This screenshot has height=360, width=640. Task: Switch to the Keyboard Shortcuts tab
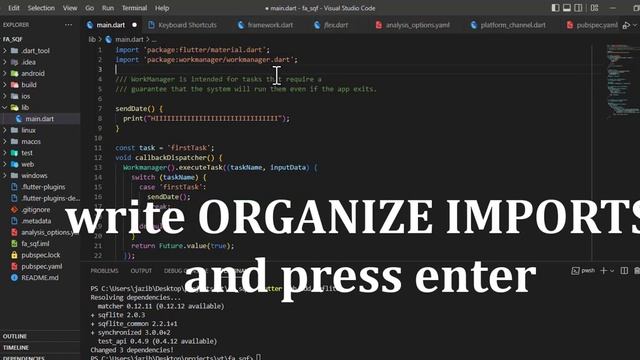[187, 25]
